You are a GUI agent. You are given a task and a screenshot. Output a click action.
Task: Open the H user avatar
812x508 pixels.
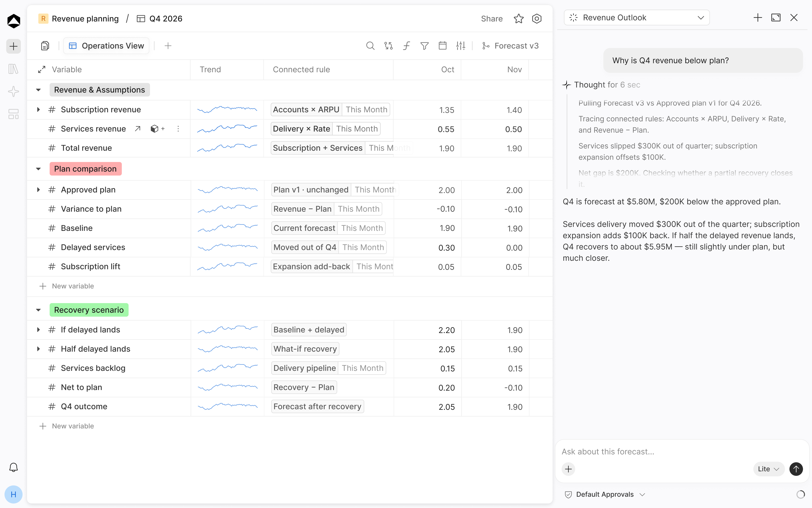13,494
